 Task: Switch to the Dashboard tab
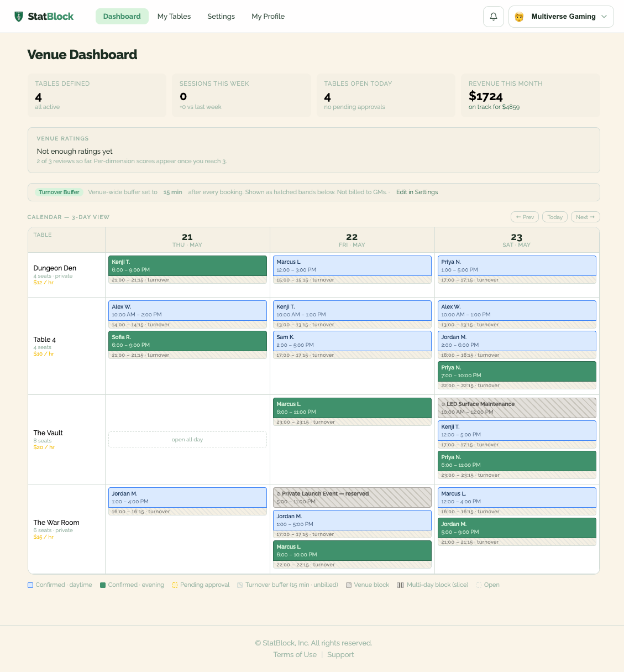(122, 17)
